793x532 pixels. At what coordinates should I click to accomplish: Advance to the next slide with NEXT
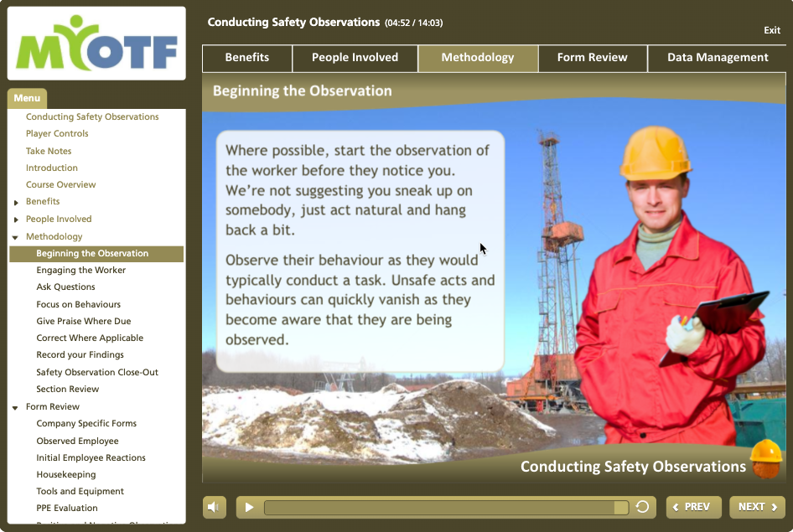tap(757, 507)
